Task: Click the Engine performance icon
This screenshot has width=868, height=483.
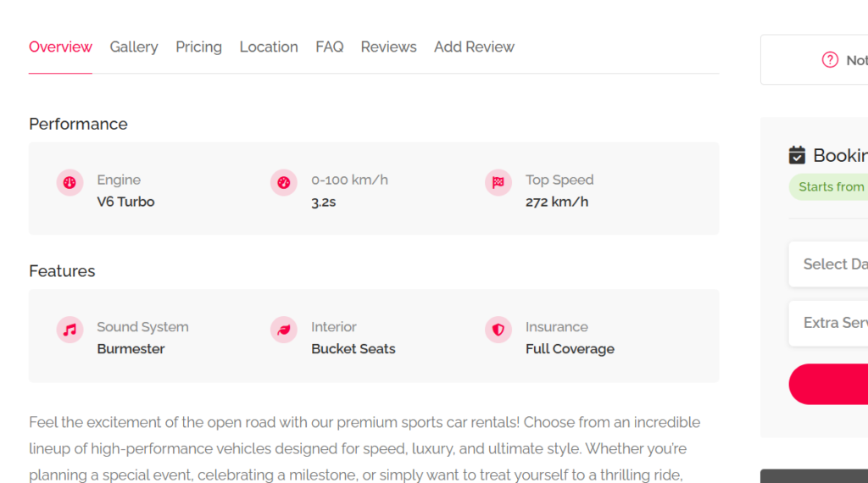Action: (x=70, y=182)
